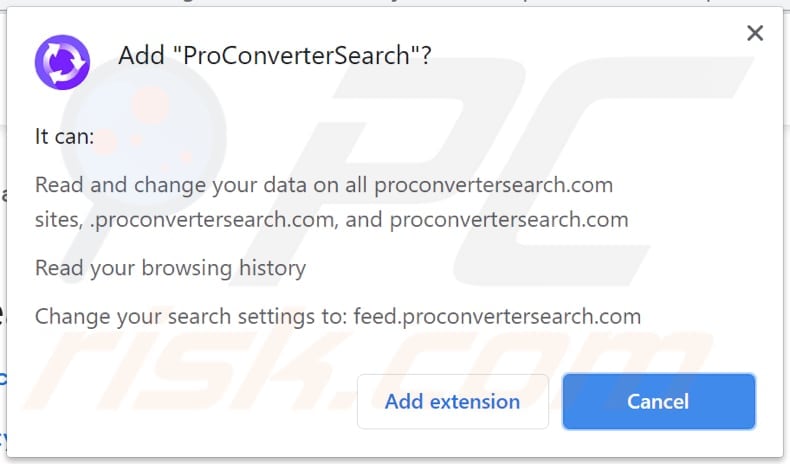Click the word "history" in the permissions list

tap(272, 267)
